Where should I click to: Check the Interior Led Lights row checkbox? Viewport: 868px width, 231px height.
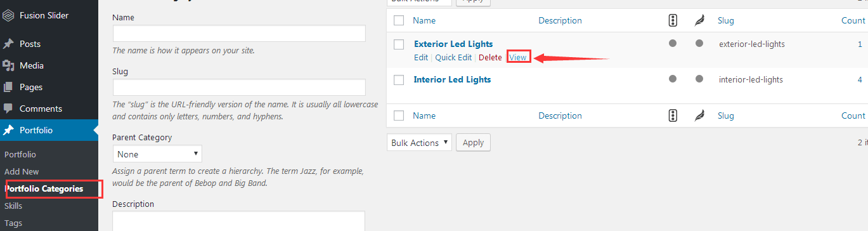coord(399,80)
